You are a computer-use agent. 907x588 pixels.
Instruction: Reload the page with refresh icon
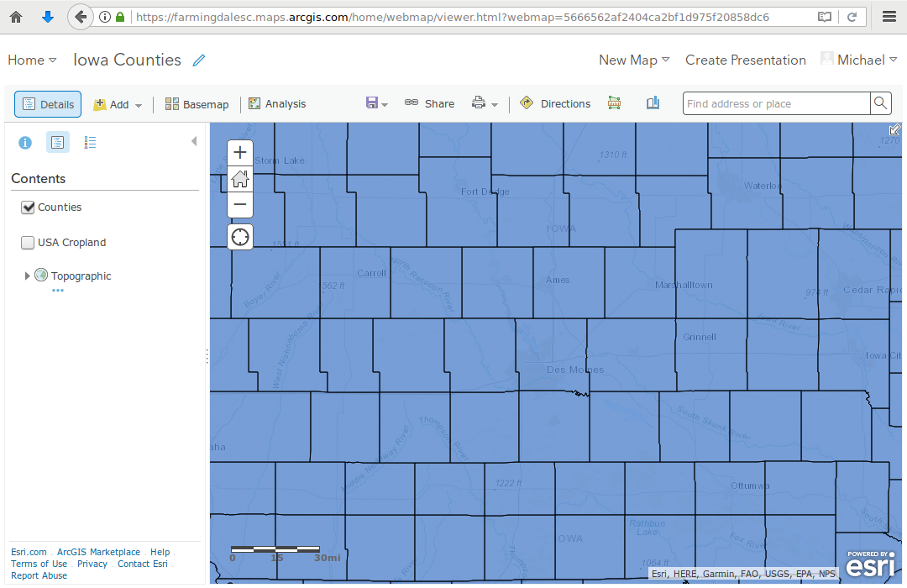point(852,17)
